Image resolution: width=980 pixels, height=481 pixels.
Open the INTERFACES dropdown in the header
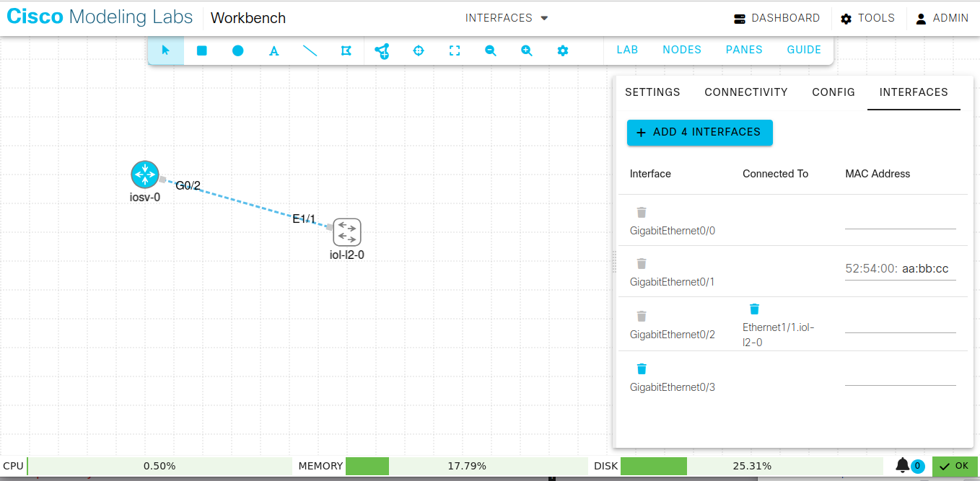507,18
